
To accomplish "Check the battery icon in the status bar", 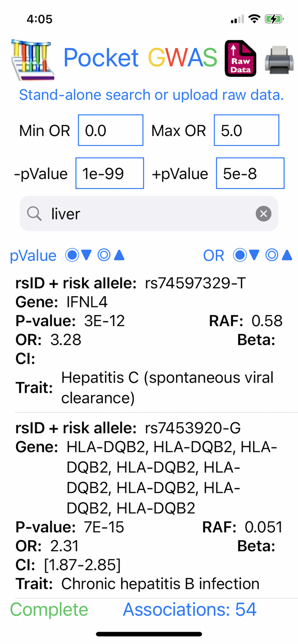I will click(273, 19).
